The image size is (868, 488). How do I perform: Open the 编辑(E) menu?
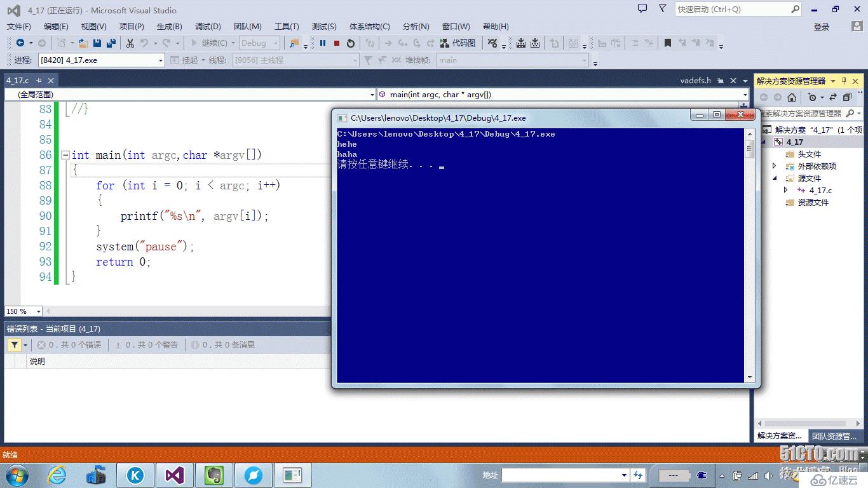[56, 26]
